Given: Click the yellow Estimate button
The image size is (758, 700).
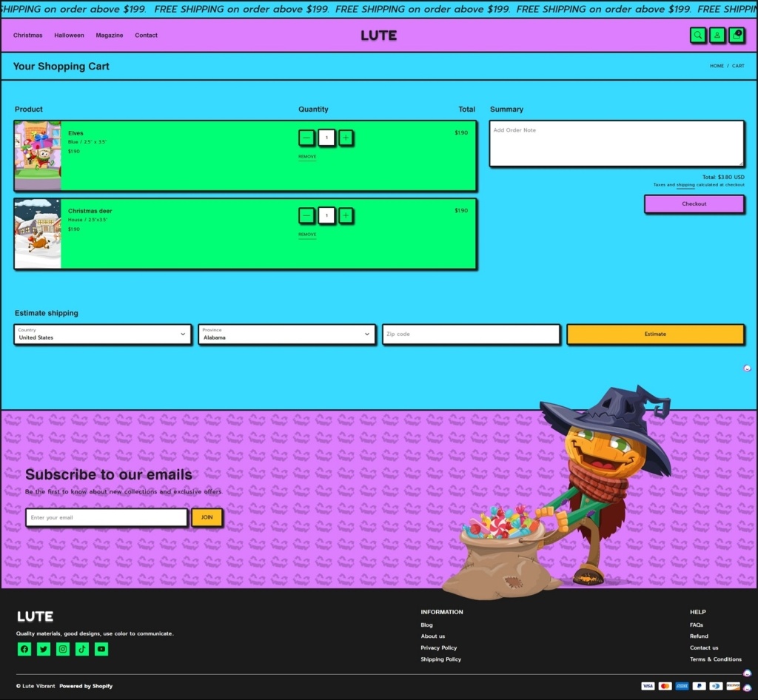Looking at the screenshot, I should [655, 334].
